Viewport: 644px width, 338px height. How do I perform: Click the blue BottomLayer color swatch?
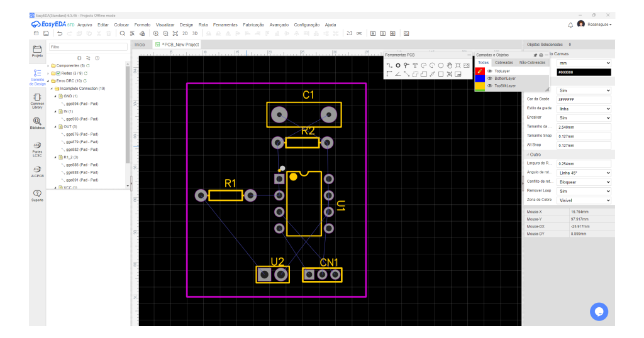click(x=479, y=79)
